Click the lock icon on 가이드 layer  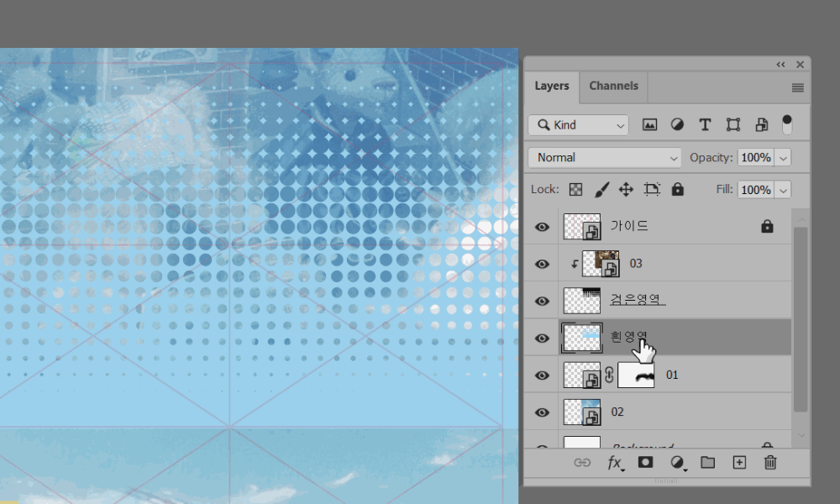click(x=767, y=227)
